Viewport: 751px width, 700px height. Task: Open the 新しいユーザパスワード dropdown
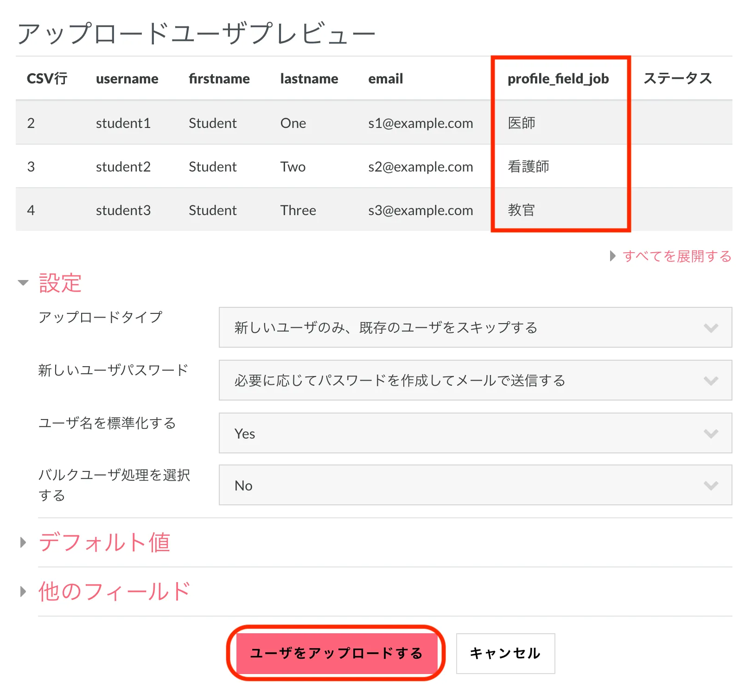pyautogui.click(x=475, y=380)
